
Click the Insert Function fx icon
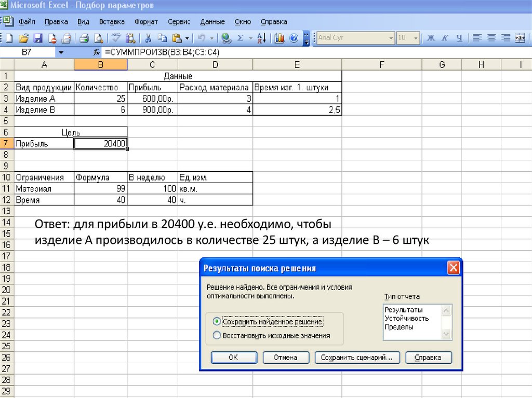[x=96, y=52]
